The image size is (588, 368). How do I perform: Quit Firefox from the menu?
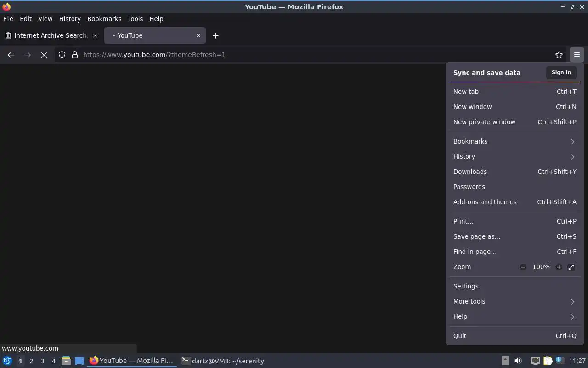tap(515, 336)
